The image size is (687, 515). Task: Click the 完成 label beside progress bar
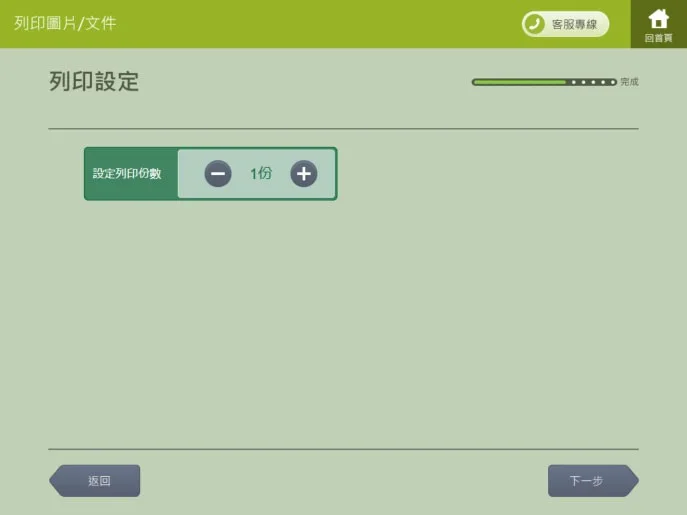[x=629, y=82]
